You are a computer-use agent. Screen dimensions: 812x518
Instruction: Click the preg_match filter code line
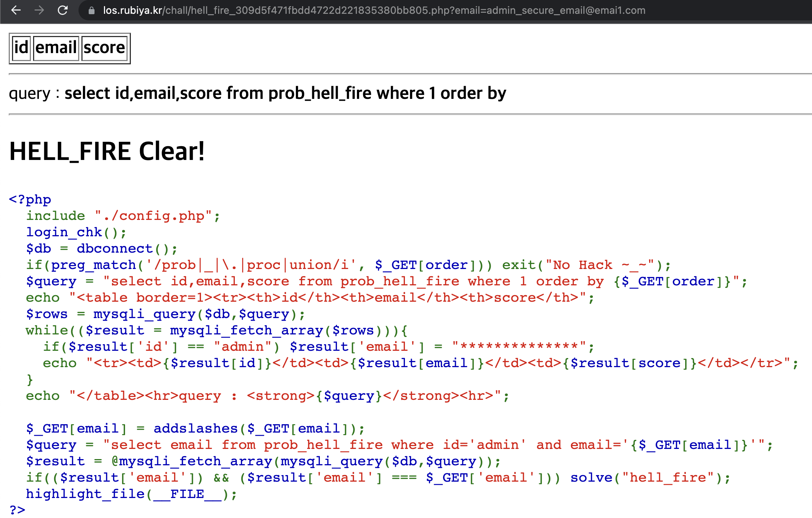point(348,265)
